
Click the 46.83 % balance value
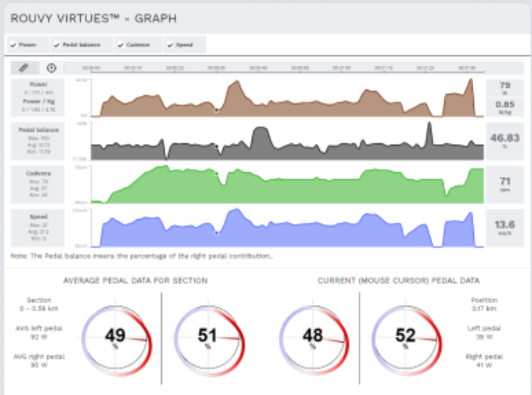(505, 141)
